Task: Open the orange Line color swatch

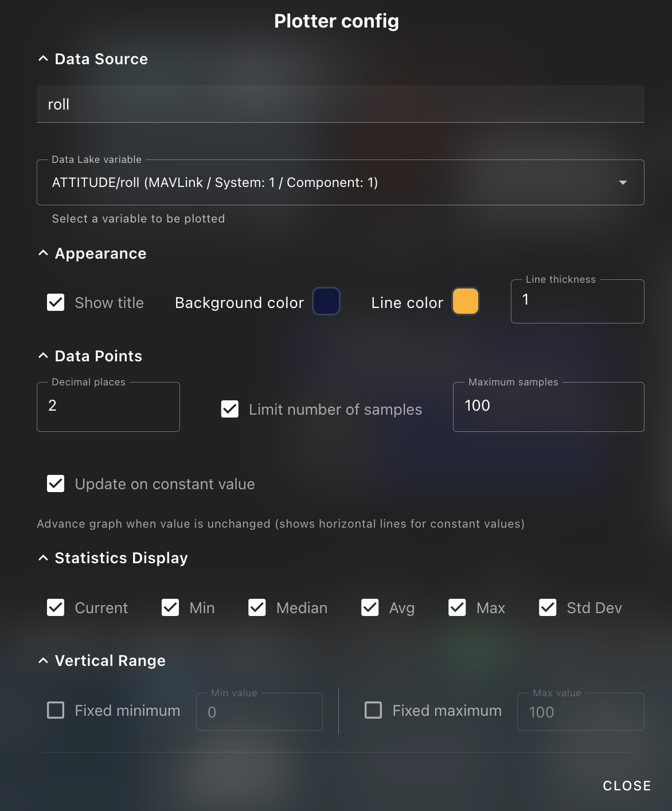Action: pyautogui.click(x=465, y=302)
